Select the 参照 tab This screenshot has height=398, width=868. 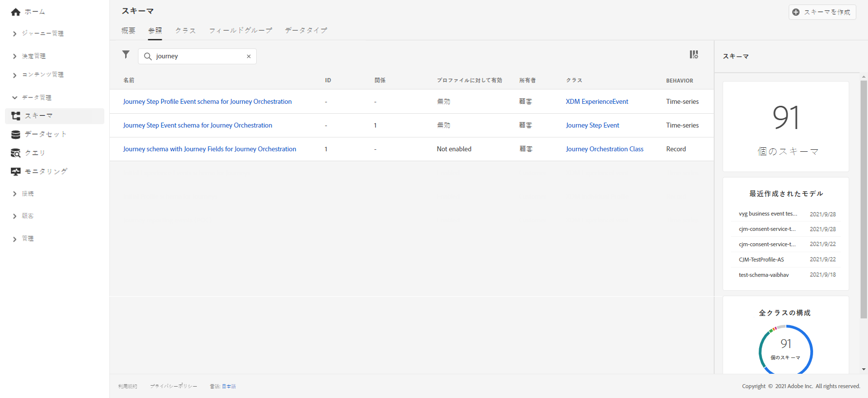point(155,31)
